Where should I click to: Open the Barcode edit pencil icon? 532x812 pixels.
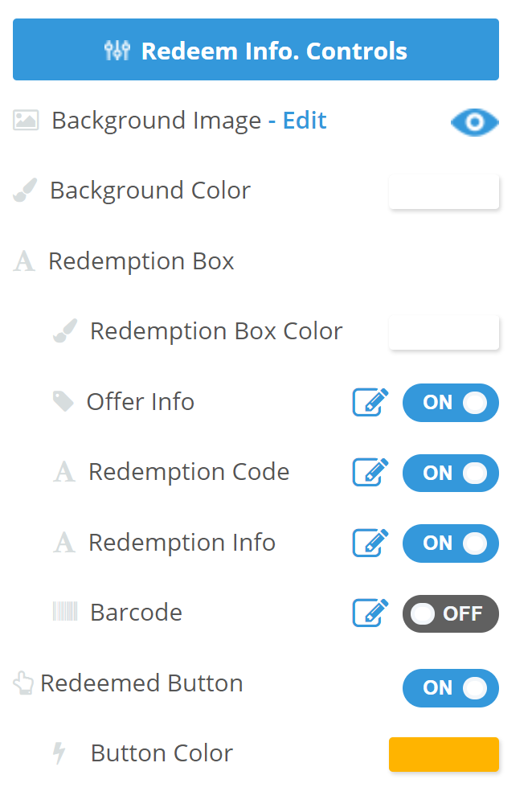pyautogui.click(x=370, y=613)
